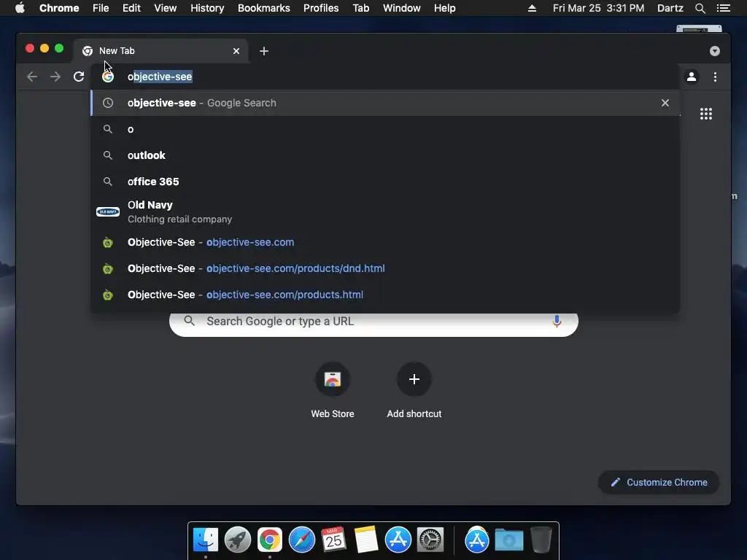
Task: Open Chrome profile avatar icon
Action: [692, 77]
